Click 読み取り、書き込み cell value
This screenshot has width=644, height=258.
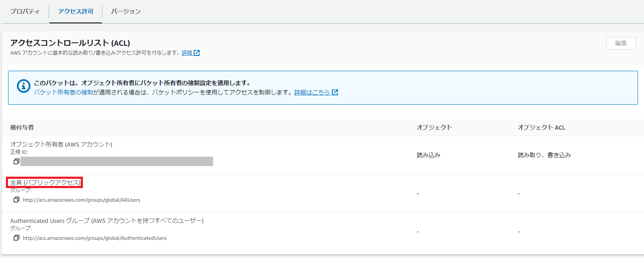pyautogui.click(x=545, y=155)
